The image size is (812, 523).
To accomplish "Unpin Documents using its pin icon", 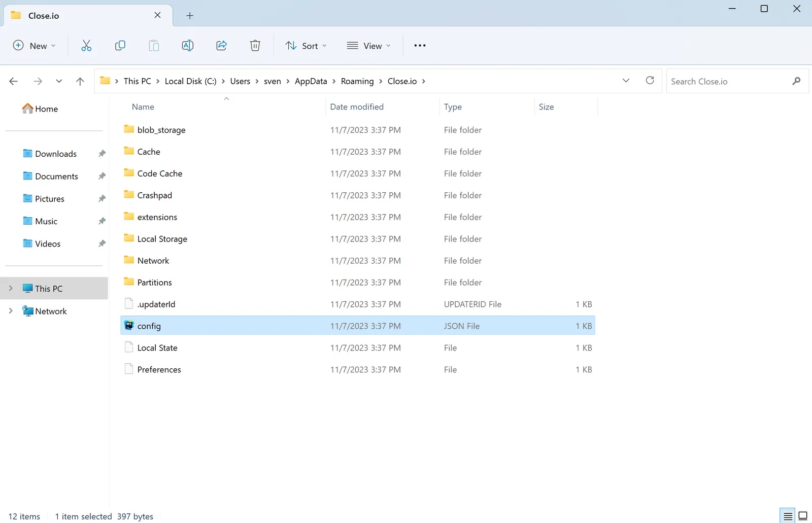I will pos(102,176).
